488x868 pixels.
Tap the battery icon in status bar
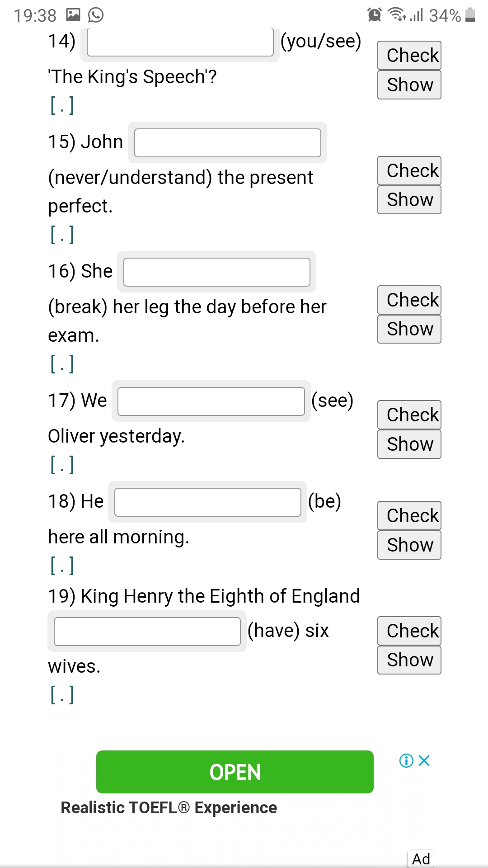pyautogui.click(x=470, y=15)
